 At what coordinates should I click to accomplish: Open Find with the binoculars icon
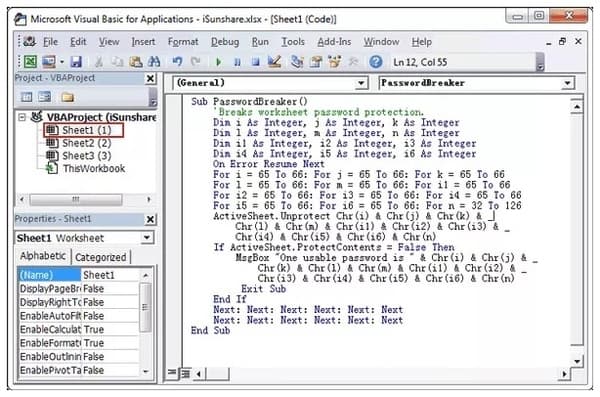154,61
